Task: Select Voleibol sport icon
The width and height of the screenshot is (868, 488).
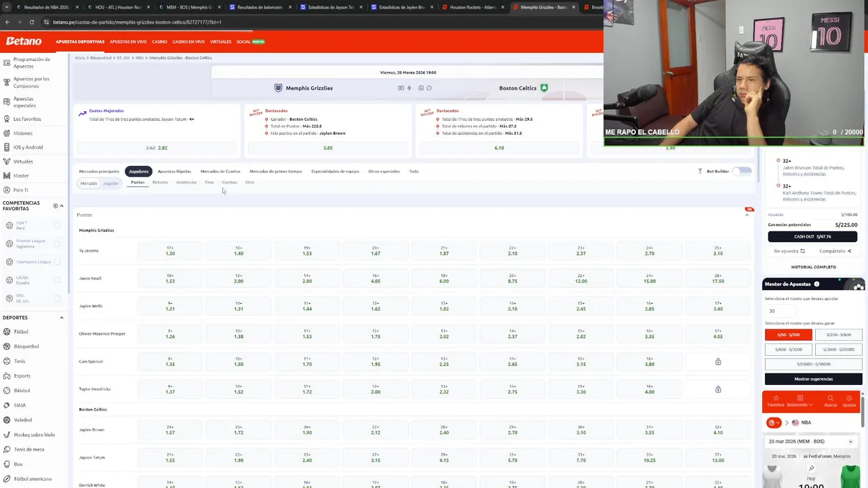Action: (7, 420)
